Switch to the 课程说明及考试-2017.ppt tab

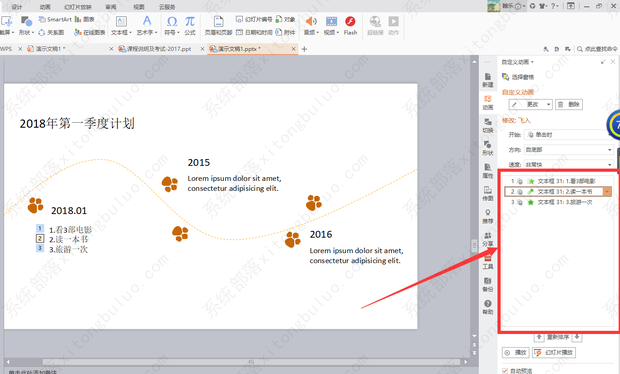pyautogui.click(x=158, y=49)
